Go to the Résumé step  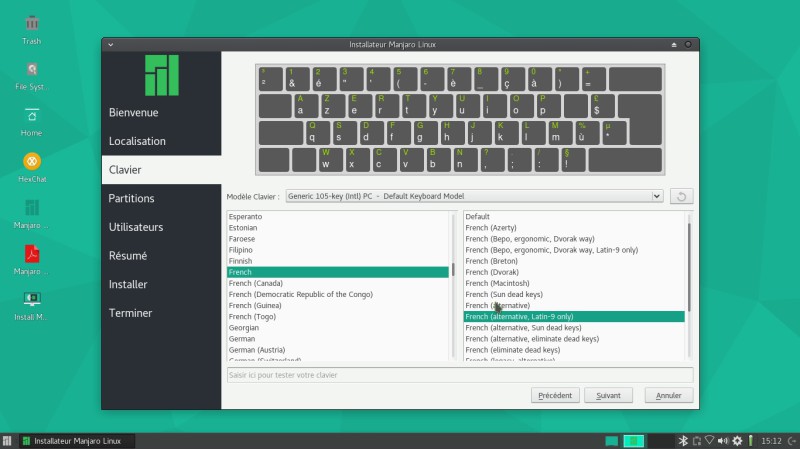tap(128, 256)
